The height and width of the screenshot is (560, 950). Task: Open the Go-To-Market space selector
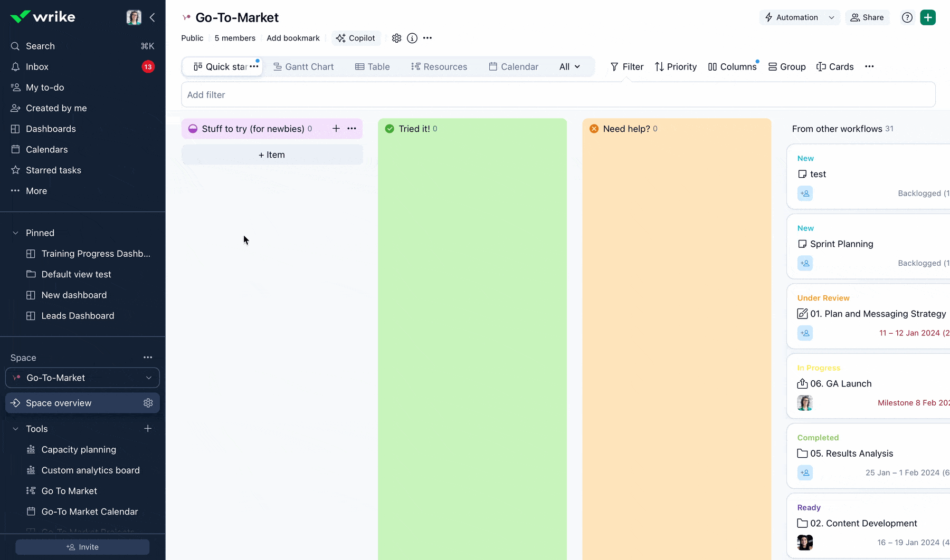82,378
